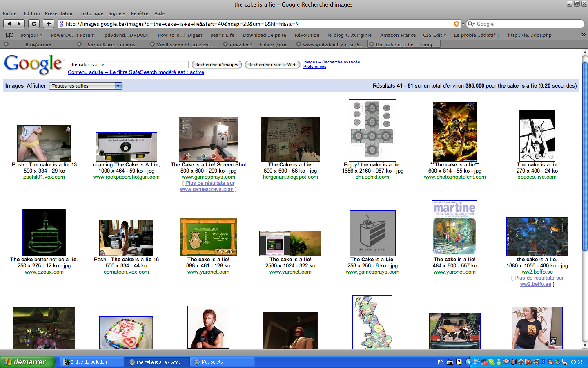Expand the CSS Edit bookmark menu
The image size is (588, 368).
pos(434,35)
